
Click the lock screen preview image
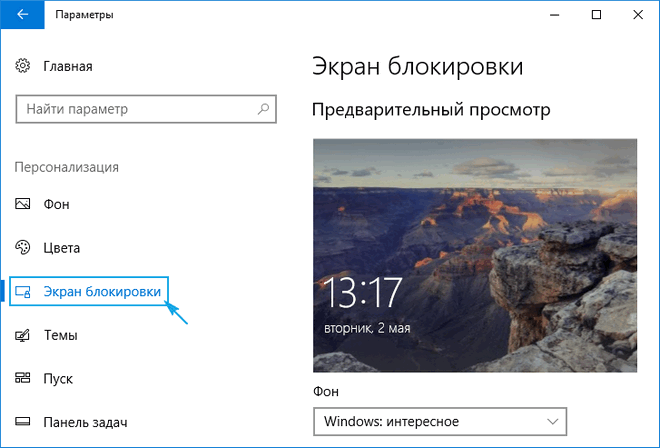(x=475, y=254)
